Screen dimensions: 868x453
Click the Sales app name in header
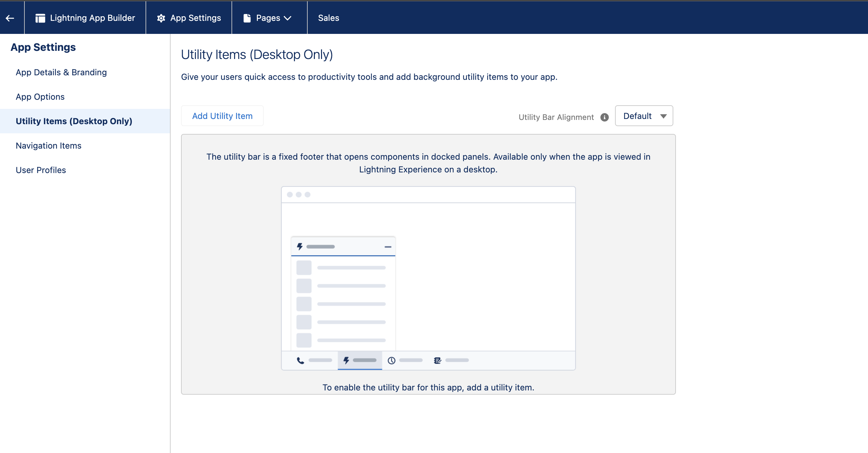pos(329,18)
